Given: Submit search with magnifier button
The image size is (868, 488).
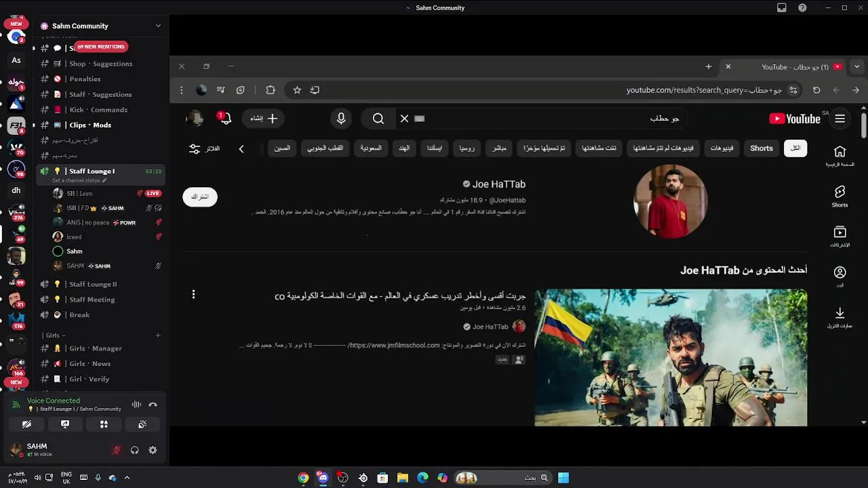Looking at the screenshot, I should tap(378, 119).
